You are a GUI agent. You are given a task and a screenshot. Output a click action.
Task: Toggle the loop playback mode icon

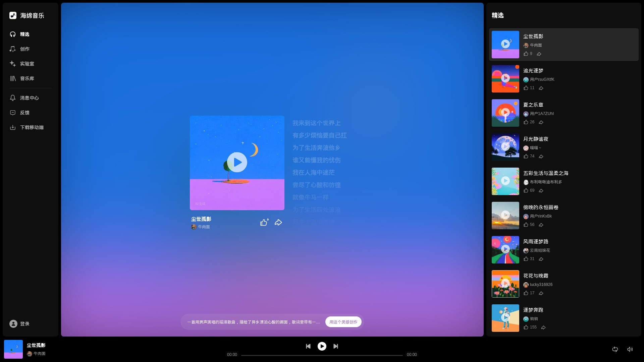(x=615, y=349)
